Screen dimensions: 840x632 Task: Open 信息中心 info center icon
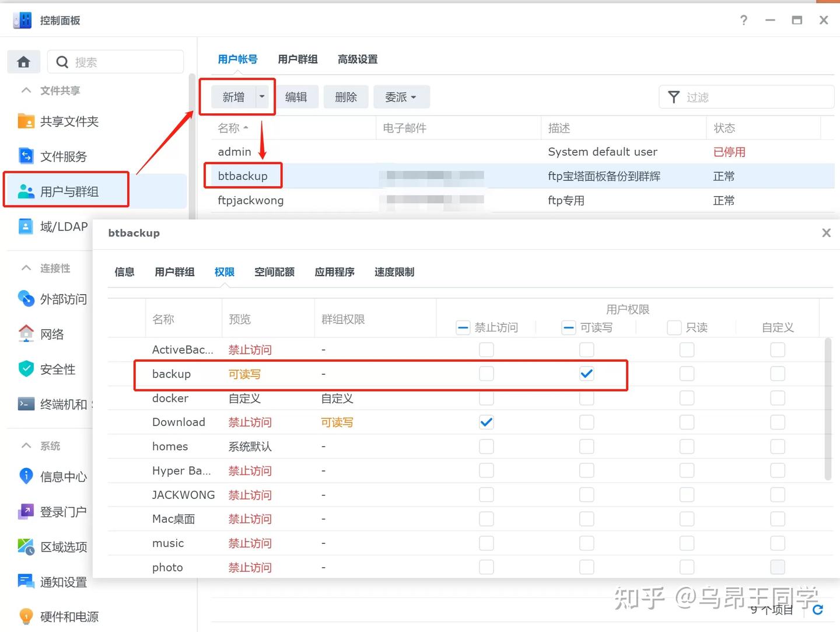click(26, 476)
